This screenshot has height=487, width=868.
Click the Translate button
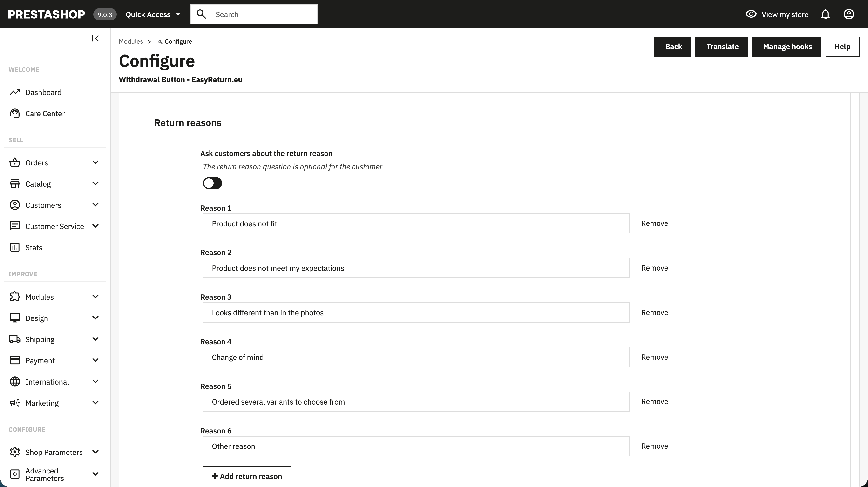[721, 47]
